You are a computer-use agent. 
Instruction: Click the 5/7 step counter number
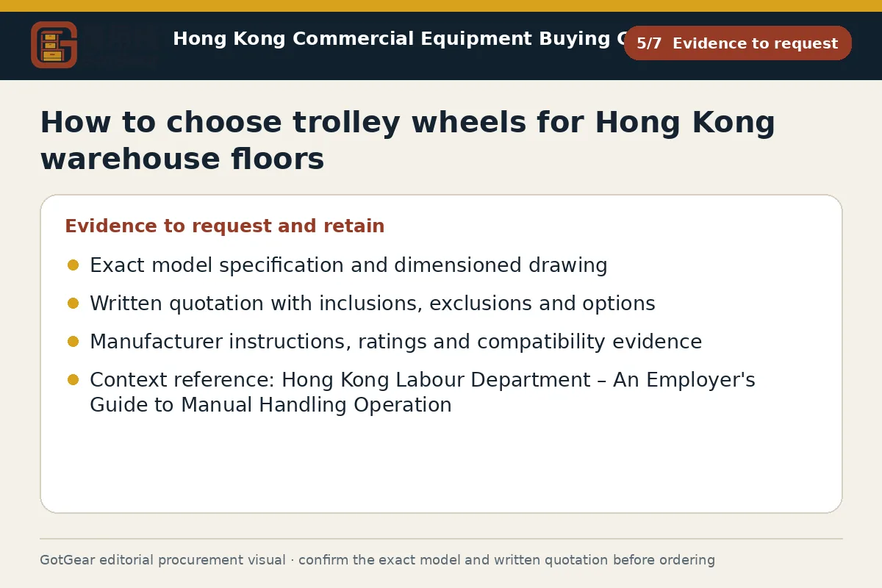(x=649, y=43)
